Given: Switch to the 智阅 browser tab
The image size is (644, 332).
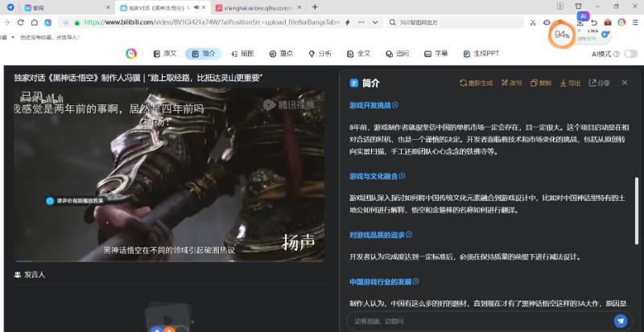Looking at the screenshot, I should pyautogui.click(x=66, y=7).
